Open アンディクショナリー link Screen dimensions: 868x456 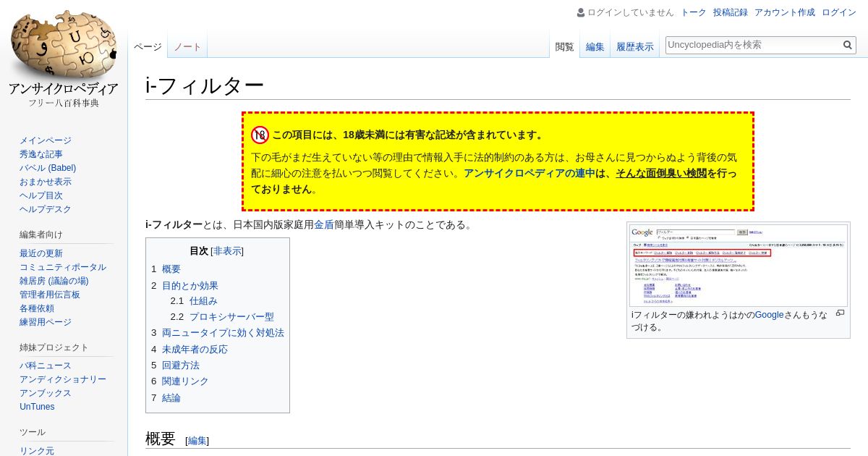click(63, 379)
